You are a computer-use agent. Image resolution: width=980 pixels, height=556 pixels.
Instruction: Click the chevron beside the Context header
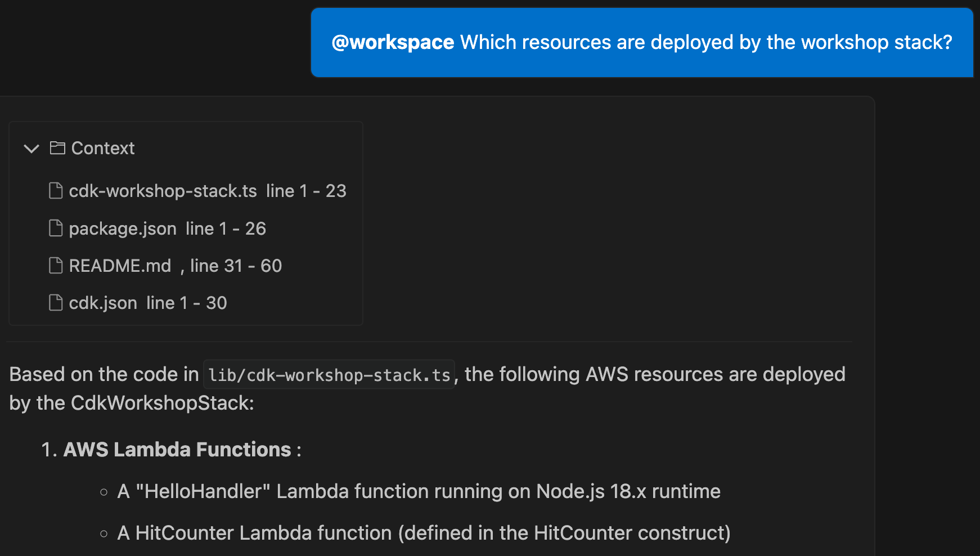coord(32,149)
